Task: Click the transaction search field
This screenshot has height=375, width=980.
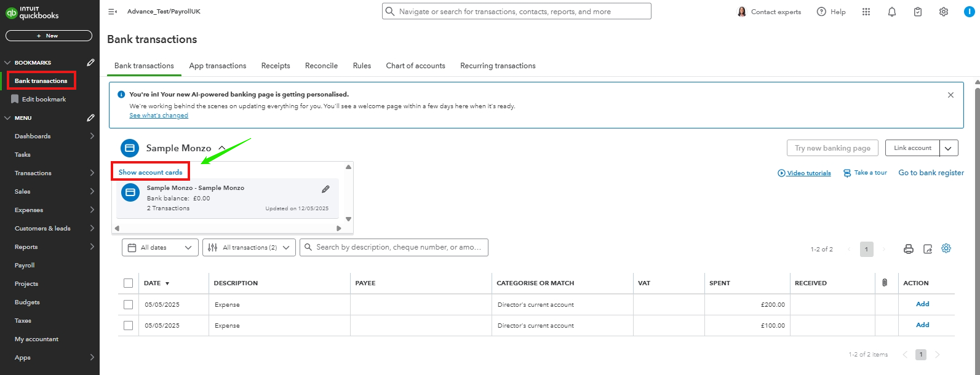Action: pyautogui.click(x=397, y=247)
